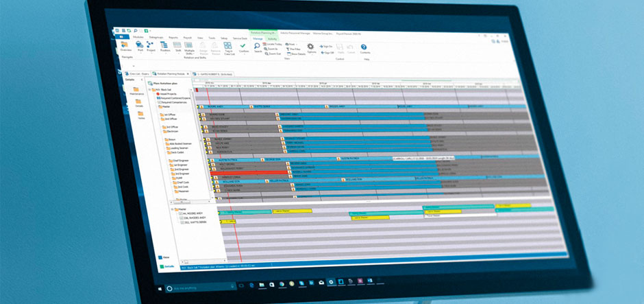Click the Zoom In button
The width and height of the screenshot is (644, 304).
click(x=275, y=49)
